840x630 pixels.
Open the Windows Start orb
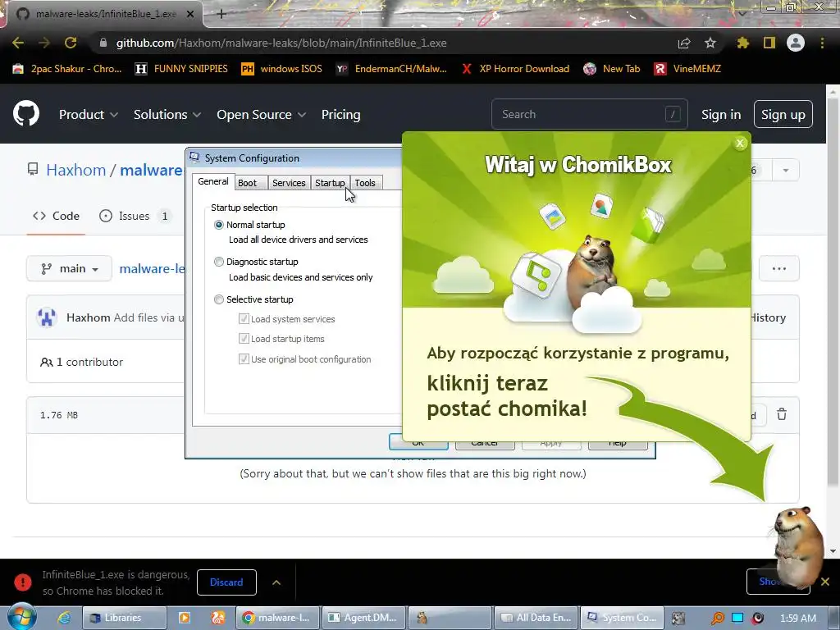pyautogui.click(x=21, y=618)
